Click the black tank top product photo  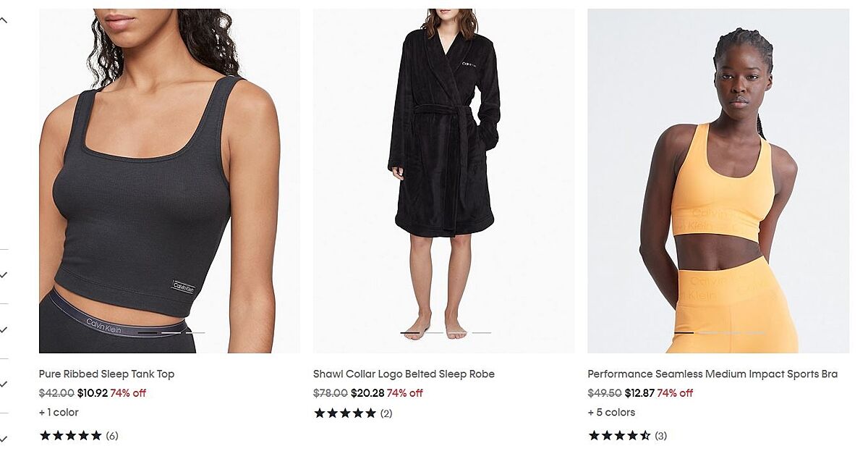(169, 181)
